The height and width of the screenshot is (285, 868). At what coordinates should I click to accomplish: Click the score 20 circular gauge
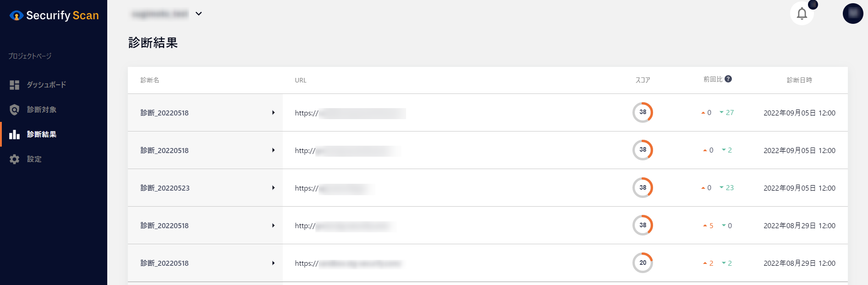[643, 263]
